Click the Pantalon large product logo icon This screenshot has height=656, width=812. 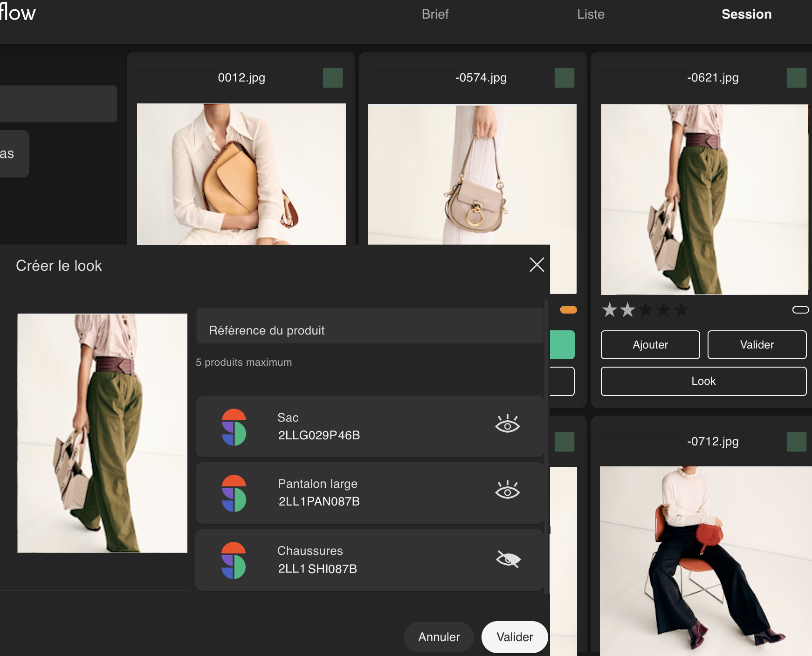tap(234, 493)
